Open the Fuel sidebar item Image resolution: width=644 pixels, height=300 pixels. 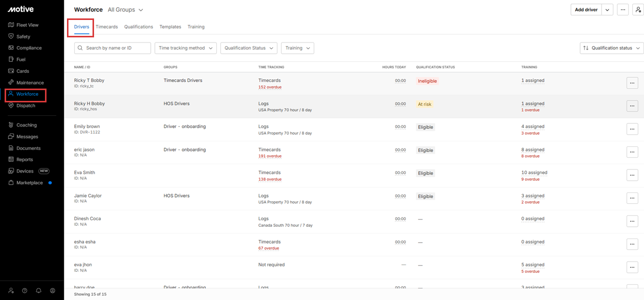[x=20, y=59]
